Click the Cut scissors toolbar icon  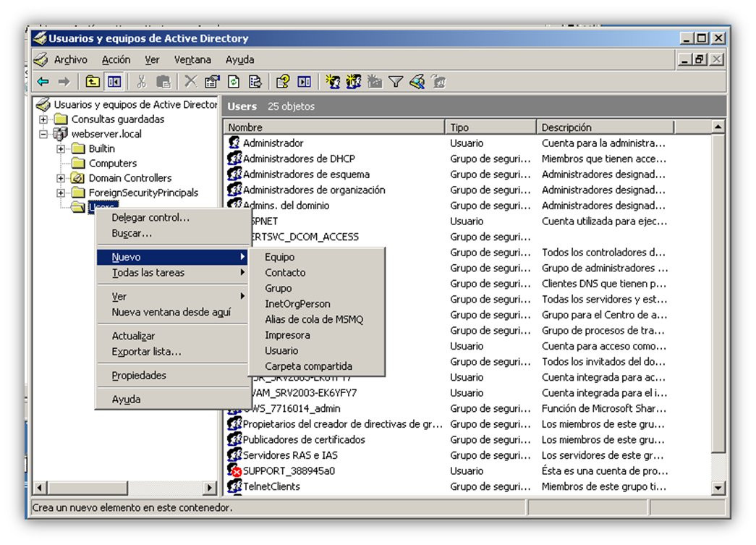pos(141,82)
